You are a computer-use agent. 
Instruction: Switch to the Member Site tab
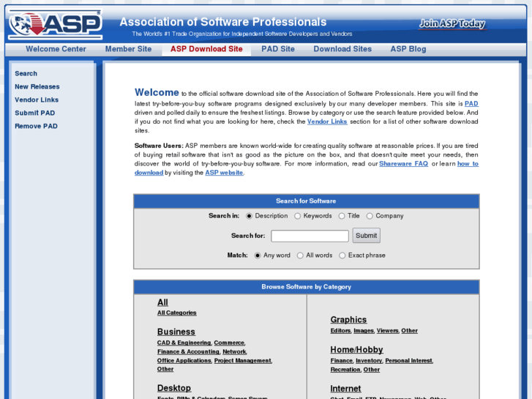128,49
